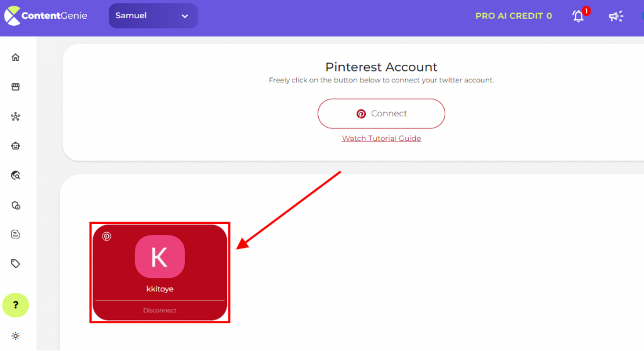This screenshot has height=351, width=644.
Task: Click the K avatar on kkitoye card
Action: 160,257
